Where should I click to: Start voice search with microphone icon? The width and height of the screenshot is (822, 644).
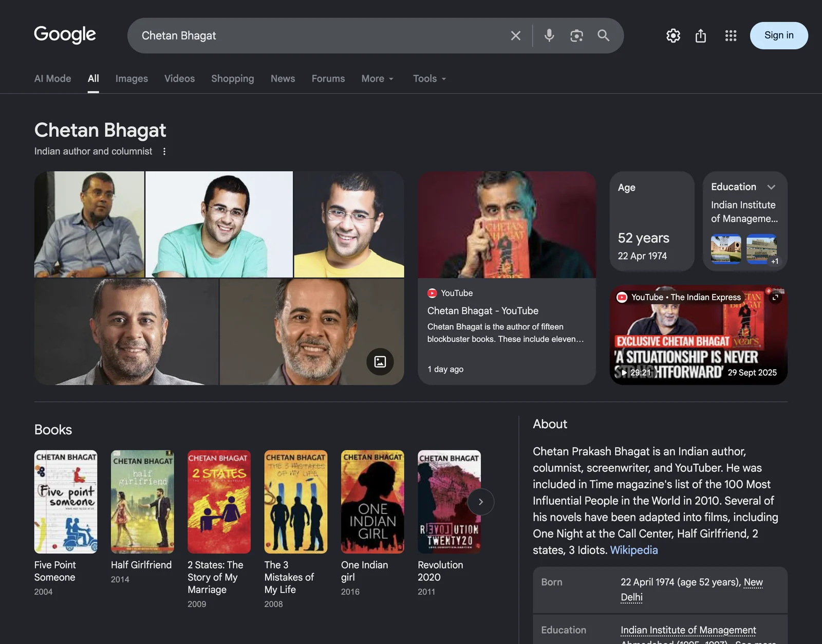pos(549,35)
